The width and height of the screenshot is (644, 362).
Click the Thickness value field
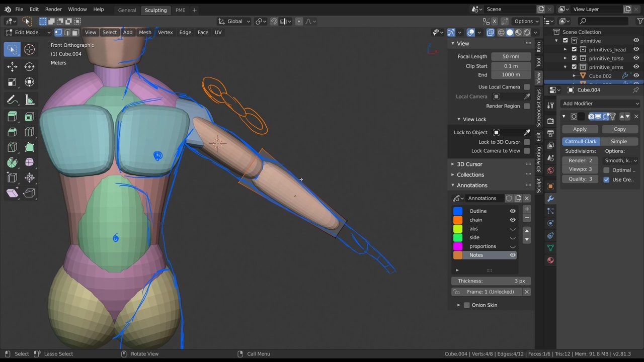pos(491,281)
